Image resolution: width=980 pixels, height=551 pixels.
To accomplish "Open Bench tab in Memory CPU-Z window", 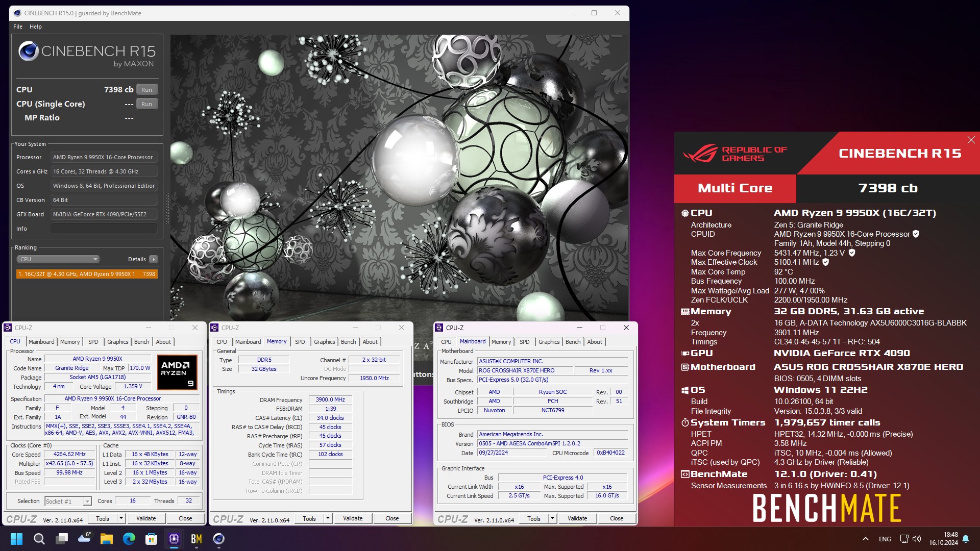I will tap(349, 342).
